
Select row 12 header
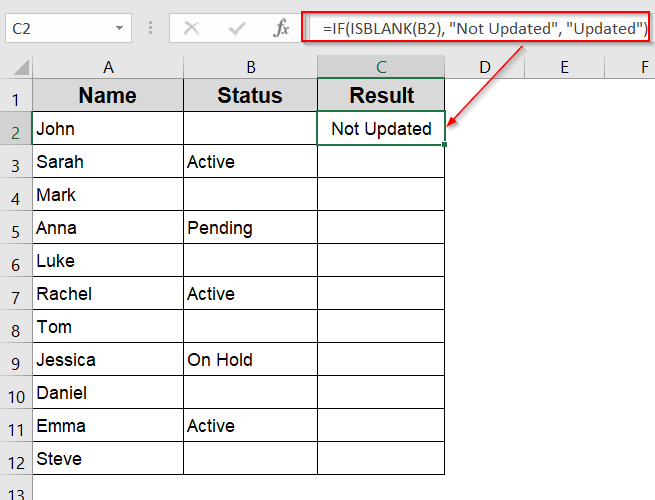16,458
